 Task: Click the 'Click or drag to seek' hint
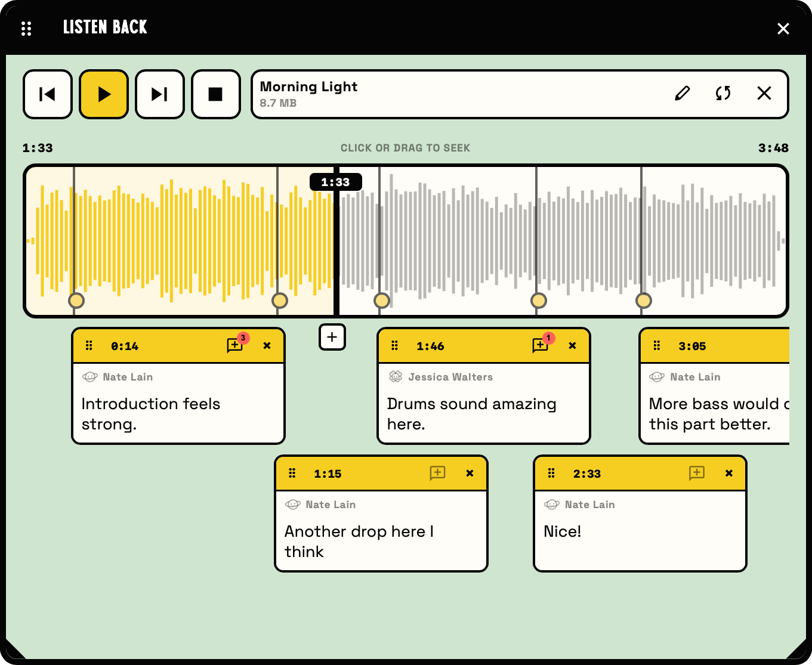(x=405, y=148)
